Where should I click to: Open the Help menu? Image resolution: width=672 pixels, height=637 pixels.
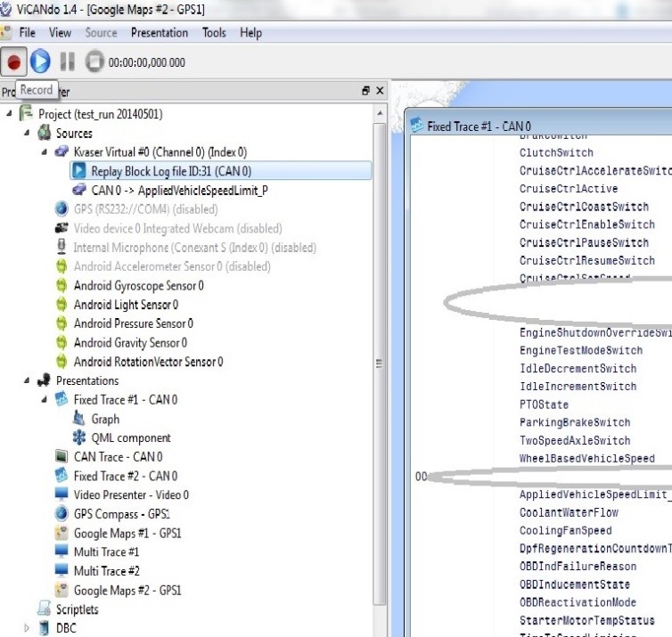click(250, 33)
